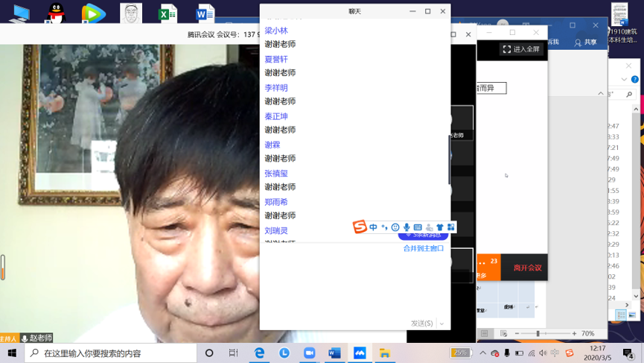
Task: Select sender name 刘瑞灵 in chat
Action: [x=276, y=230]
